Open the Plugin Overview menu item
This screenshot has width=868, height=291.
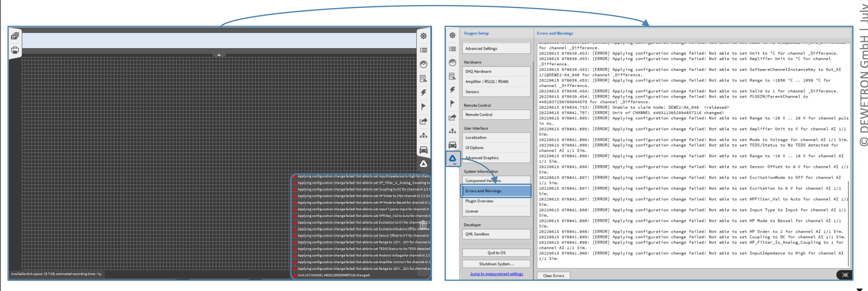point(496,201)
